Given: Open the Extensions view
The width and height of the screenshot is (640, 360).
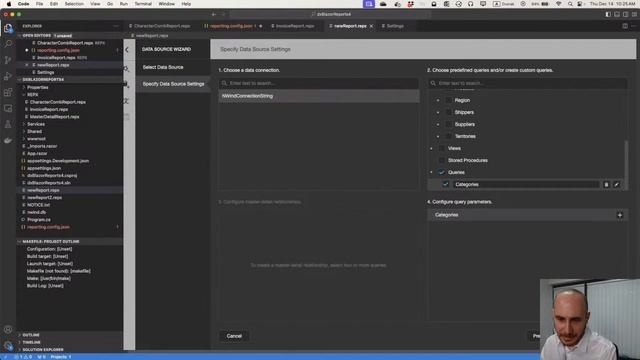Looking at the screenshot, I should point(8,92).
